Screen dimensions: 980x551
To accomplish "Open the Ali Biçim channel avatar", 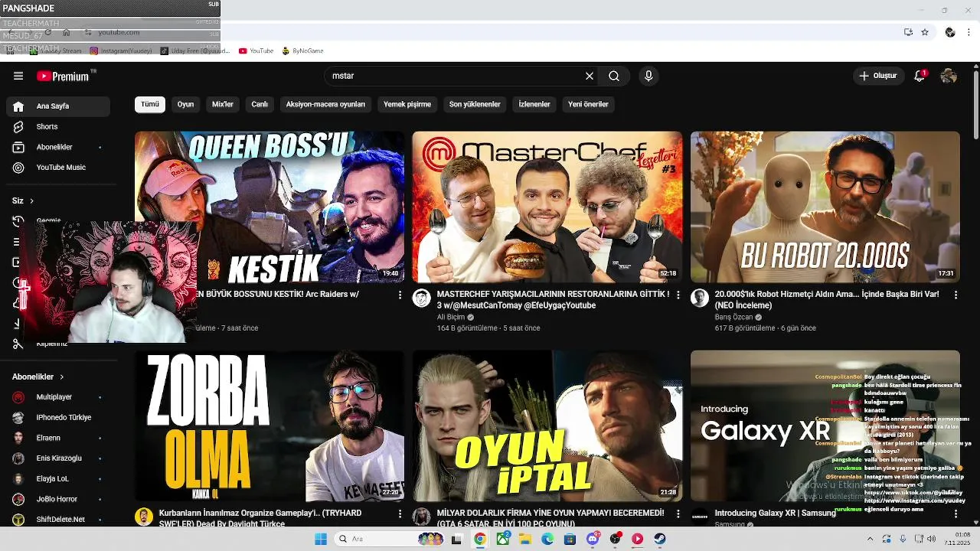I will (422, 298).
